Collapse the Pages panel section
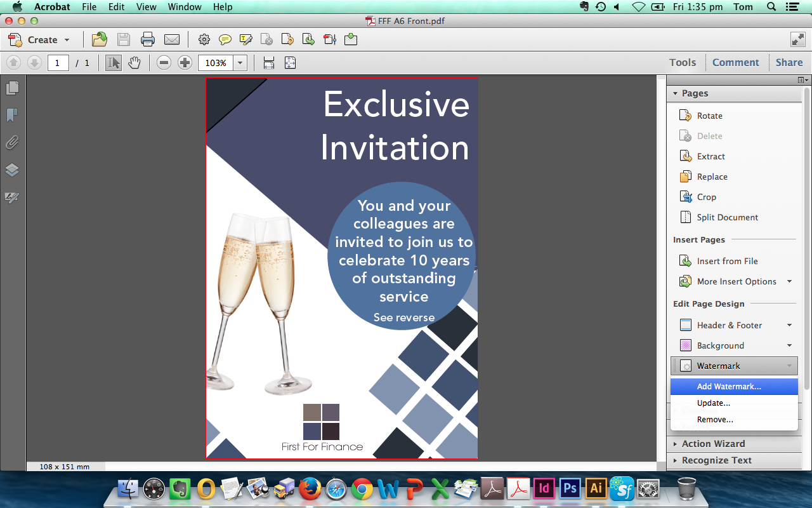 (x=676, y=93)
